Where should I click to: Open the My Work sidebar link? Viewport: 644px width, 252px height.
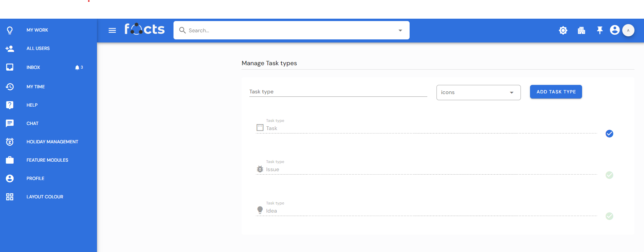coord(37,30)
